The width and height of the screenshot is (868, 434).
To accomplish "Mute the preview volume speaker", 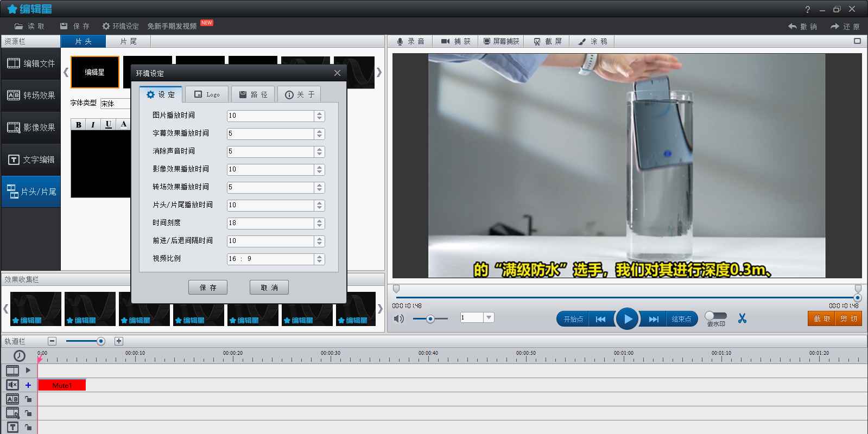I will pyautogui.click(x=399, y=318).
